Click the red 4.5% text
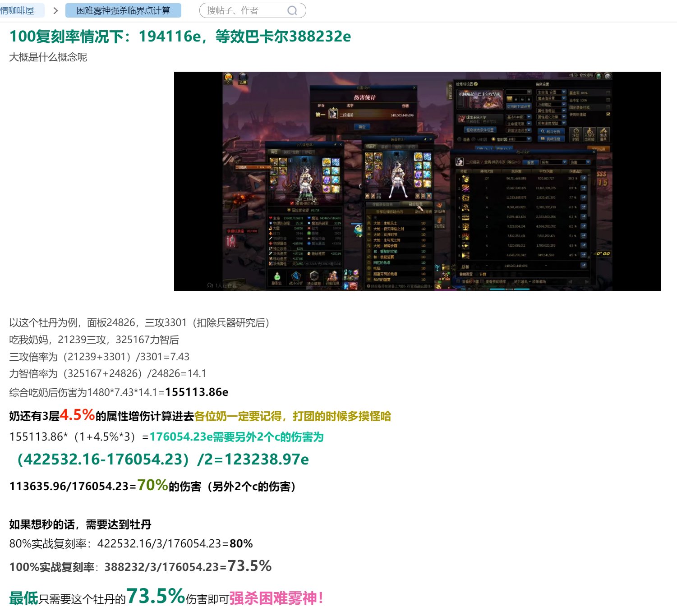Screen dimensions: 677x616 coord(77,414)
